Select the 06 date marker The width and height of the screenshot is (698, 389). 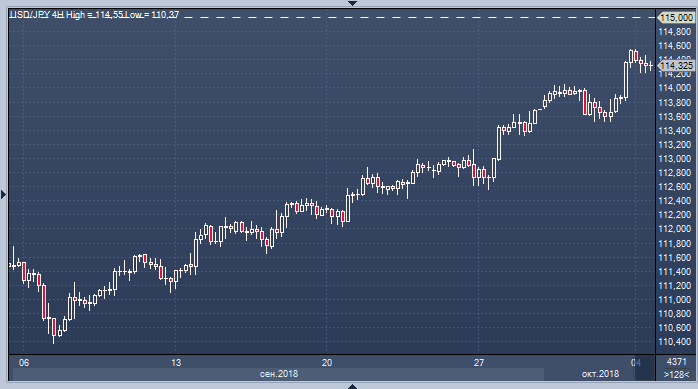(x=24, y=363)
